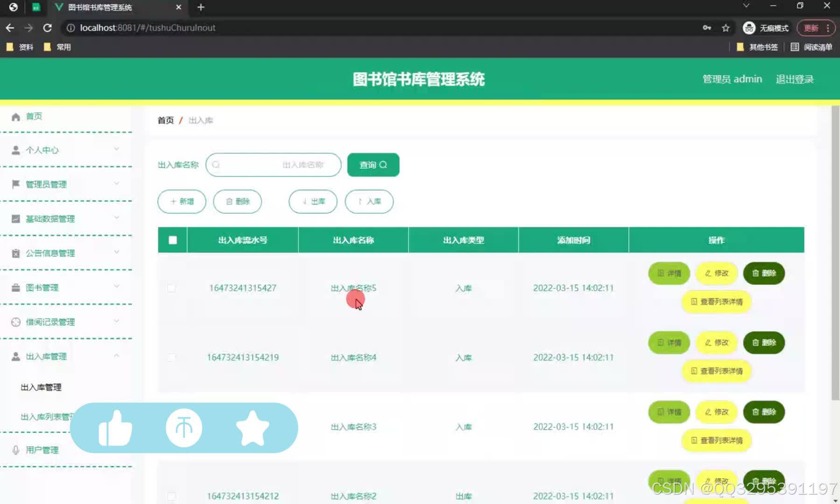Click the microphone icon next to 用户管理
This screenshot has width=840, height=504.
(x=16, y=450)
